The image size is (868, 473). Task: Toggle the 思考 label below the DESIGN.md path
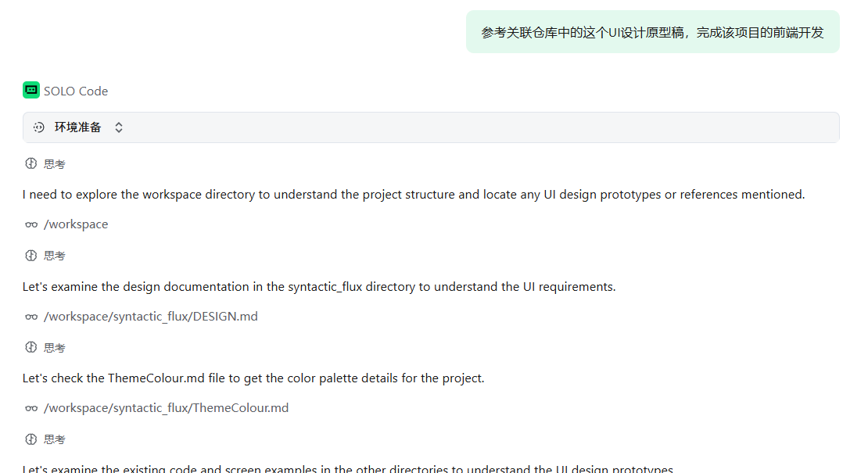pyautogui.click(x=55, y=348)
